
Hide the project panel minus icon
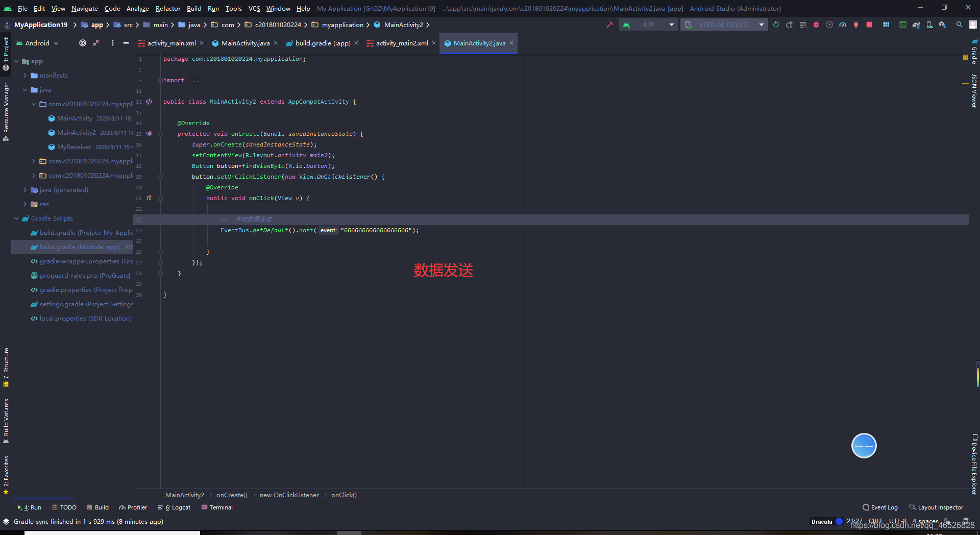tap(126, 43)
